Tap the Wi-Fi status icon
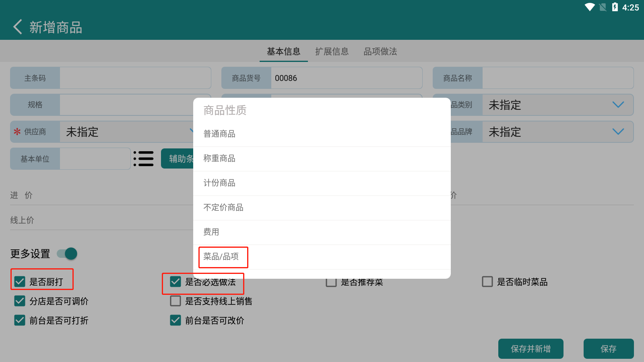 pos(590,7)
